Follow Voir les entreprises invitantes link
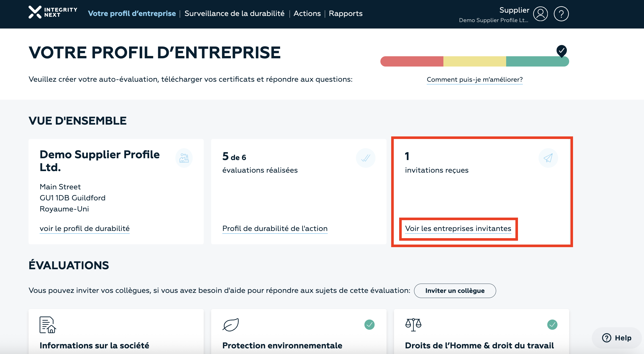 458,229
